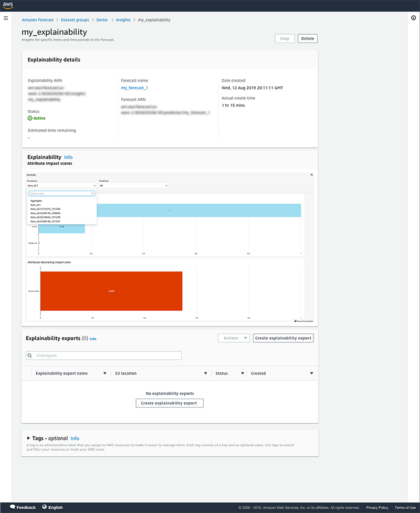Click the my_explainability page title
Screen dimensions: 420x513
54,32
